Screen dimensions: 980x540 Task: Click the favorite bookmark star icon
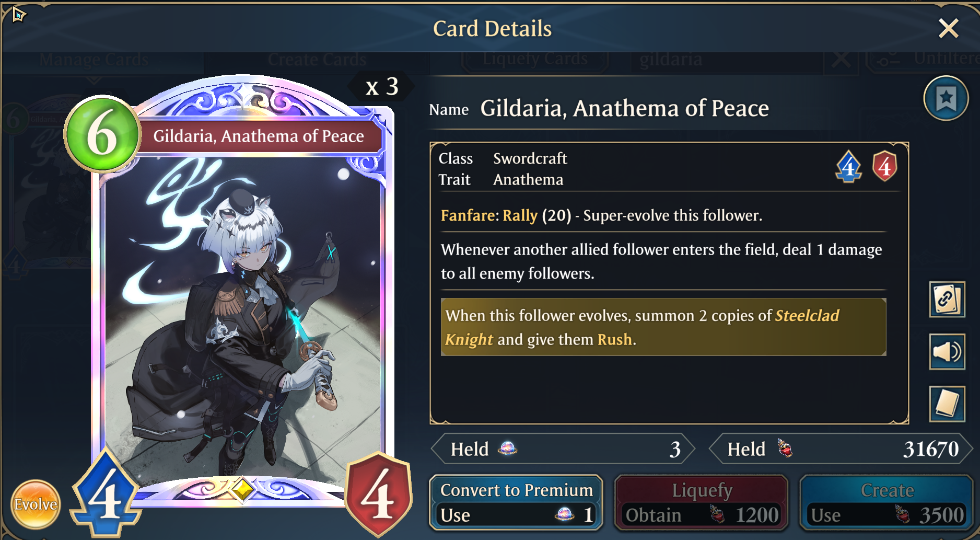coord(946,98)
